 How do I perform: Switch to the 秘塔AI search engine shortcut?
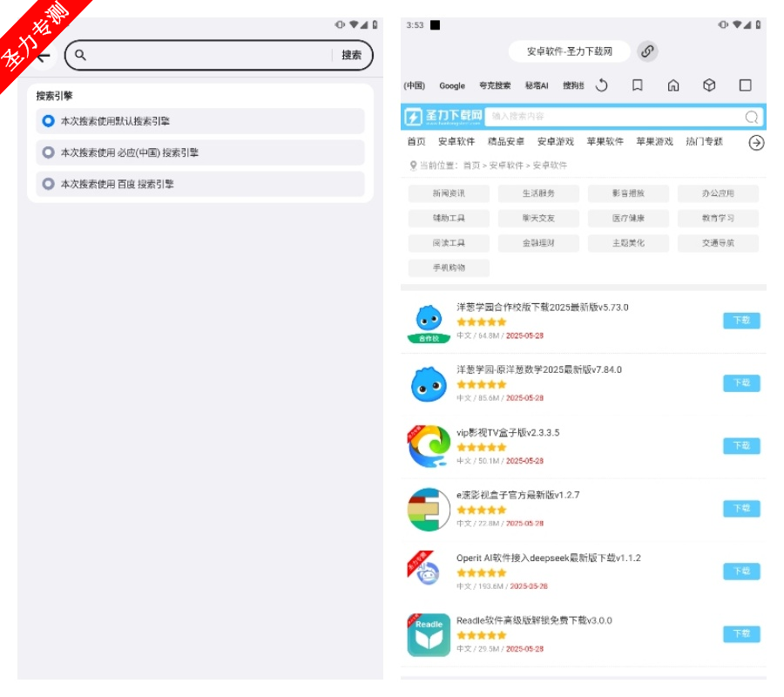[537, 85]
